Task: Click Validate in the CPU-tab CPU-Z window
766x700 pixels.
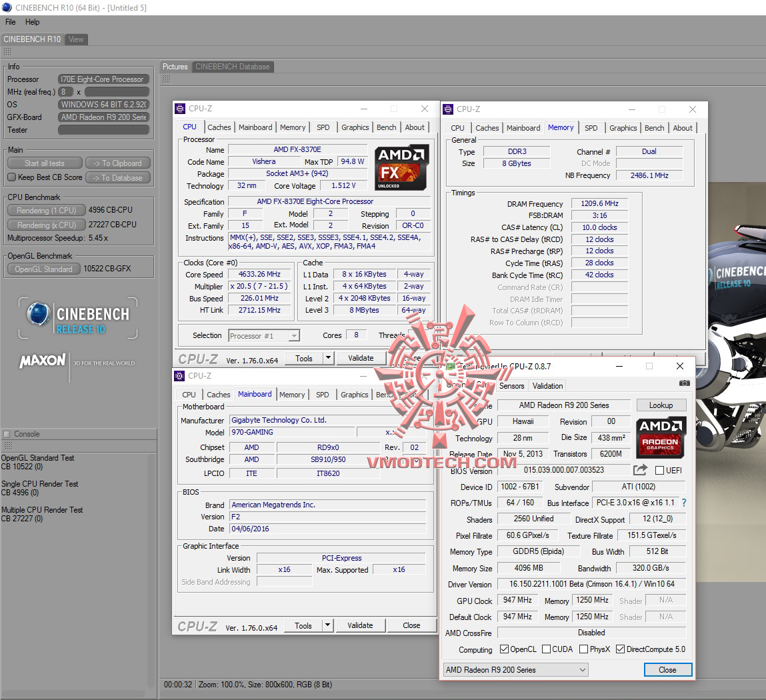Action: point(361,358)
